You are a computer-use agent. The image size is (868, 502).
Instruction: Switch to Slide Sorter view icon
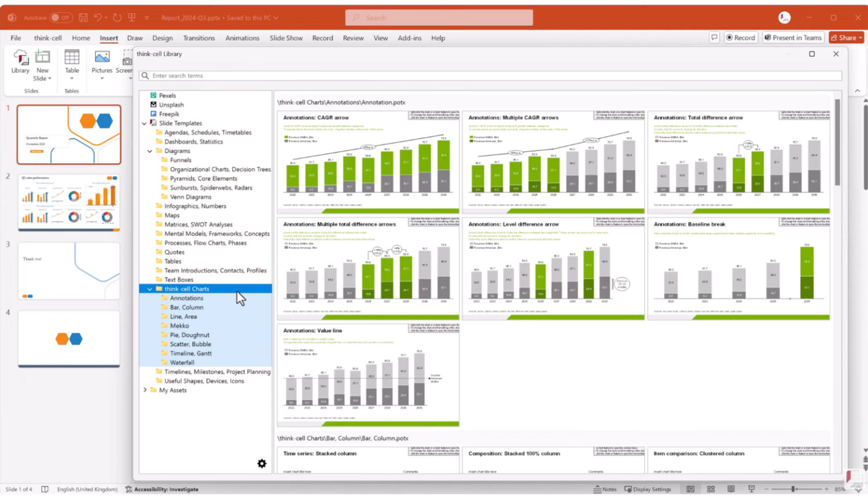pyautogui.click(x=711, y=489)
